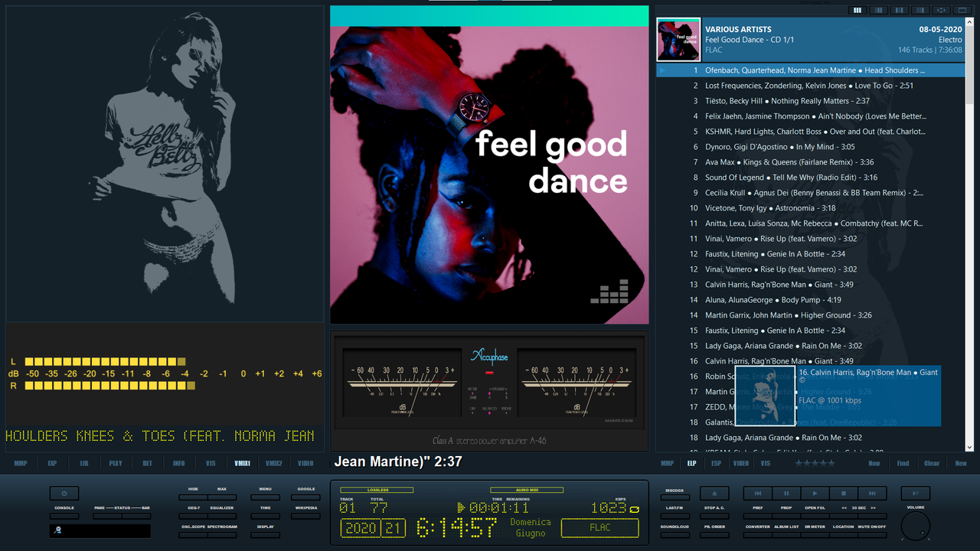Screen dimensions: 980x551
Task: Click the SOUNDCLOUD button
Action: point(675,535)
